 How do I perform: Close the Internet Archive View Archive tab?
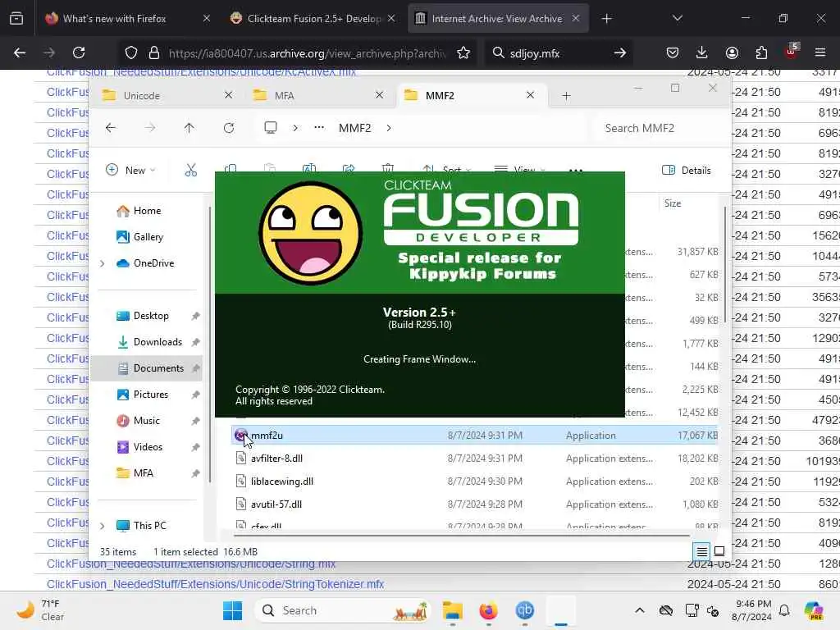click(575, 18)
